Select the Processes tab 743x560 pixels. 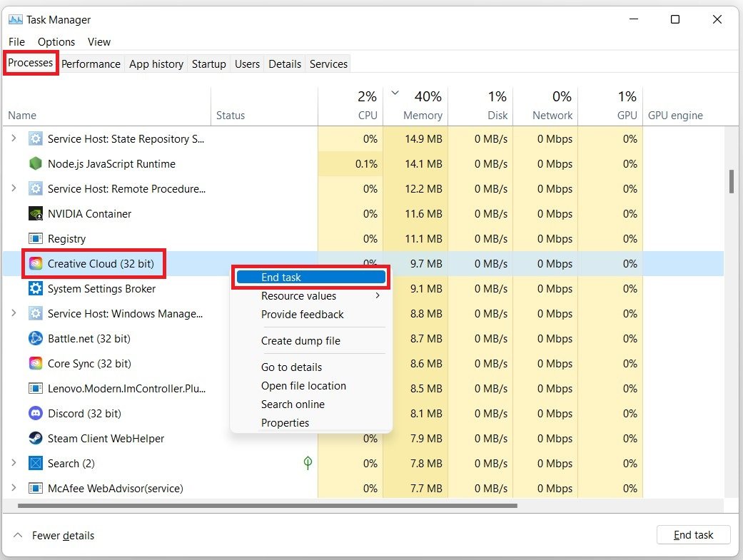pos(30,63)
